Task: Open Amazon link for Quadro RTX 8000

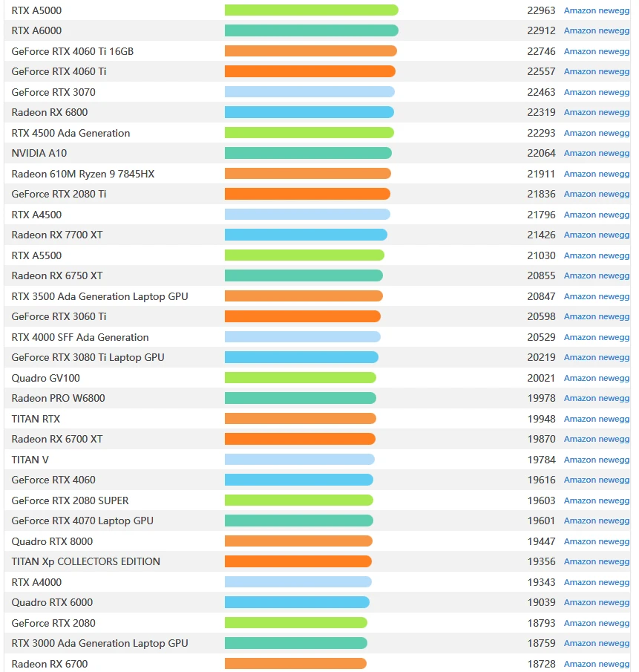Action: (580, 541)
